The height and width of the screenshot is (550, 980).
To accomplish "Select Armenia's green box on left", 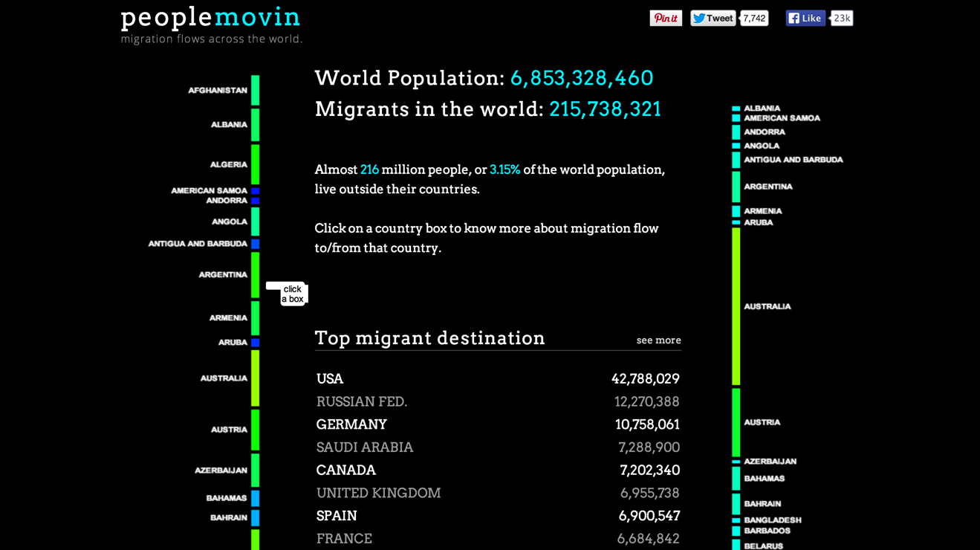I will tap(256, 318).
